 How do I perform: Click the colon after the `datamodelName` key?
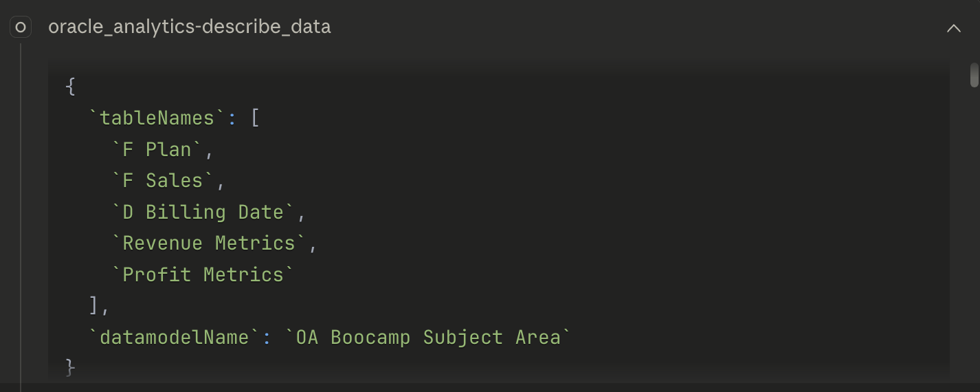coord(267,337)
